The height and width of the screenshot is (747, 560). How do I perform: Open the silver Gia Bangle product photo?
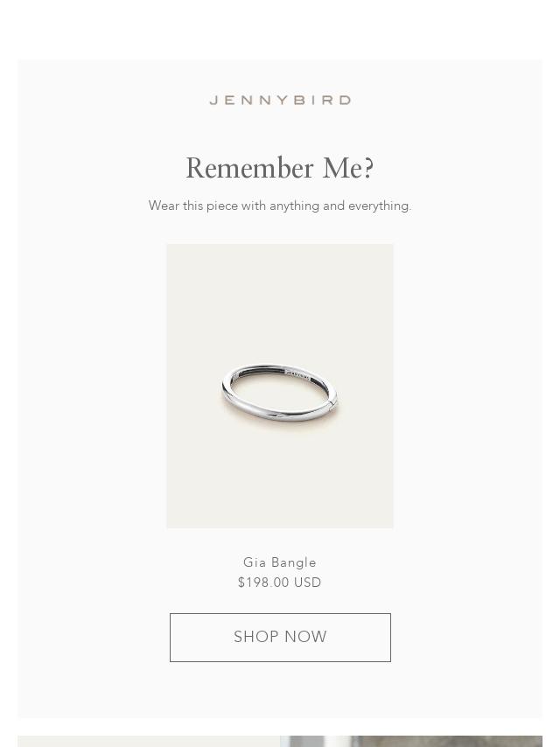(280, 386)
